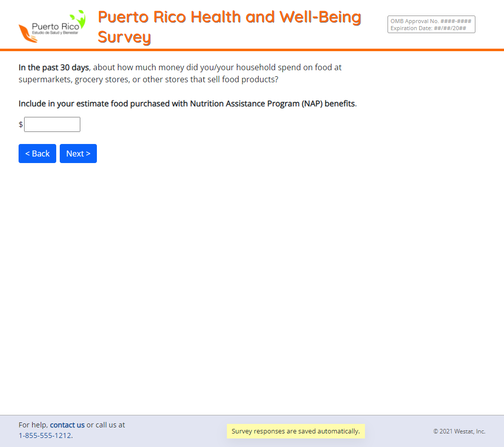Click the dollar sign before the input
Viewport: 504px width, 447px height.
(x=21, y=124)
